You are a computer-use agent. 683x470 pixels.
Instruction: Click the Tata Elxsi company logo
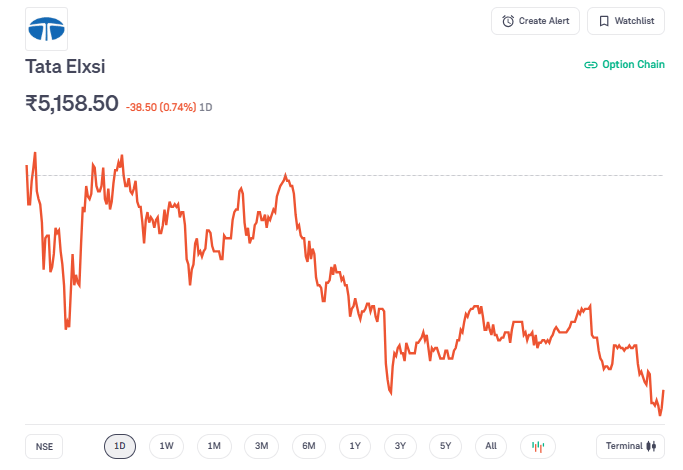46,29
